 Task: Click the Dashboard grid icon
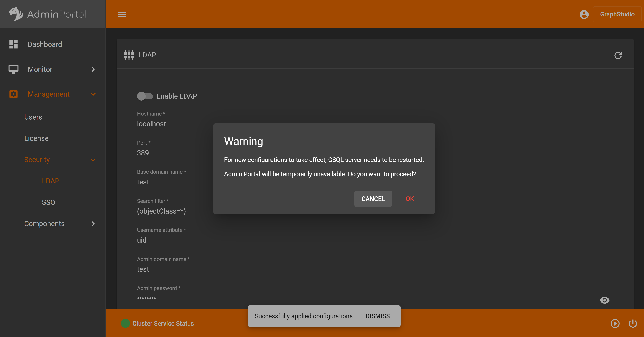click(14, 44)
